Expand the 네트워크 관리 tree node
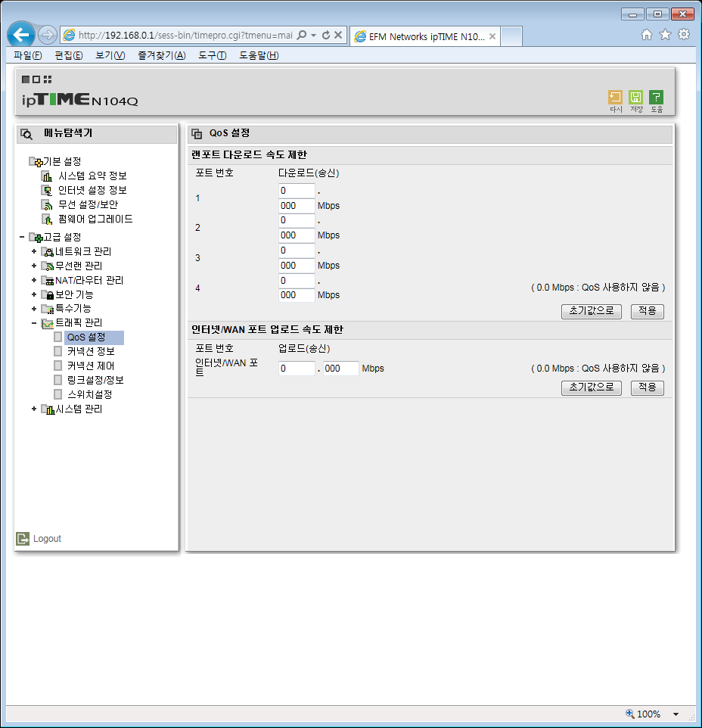This screenshot has height=728, width=702. point(34,251)
